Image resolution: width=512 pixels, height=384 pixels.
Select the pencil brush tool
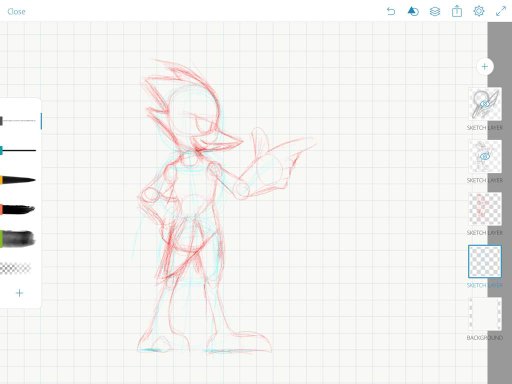click(18, 121)
